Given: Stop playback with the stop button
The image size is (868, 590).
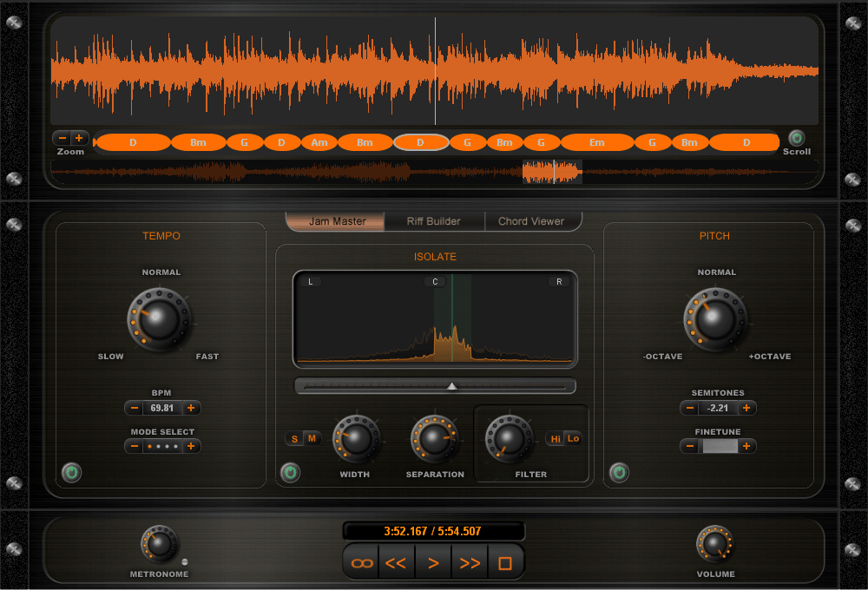Looking at the screenshot, I should click(505, 563).
